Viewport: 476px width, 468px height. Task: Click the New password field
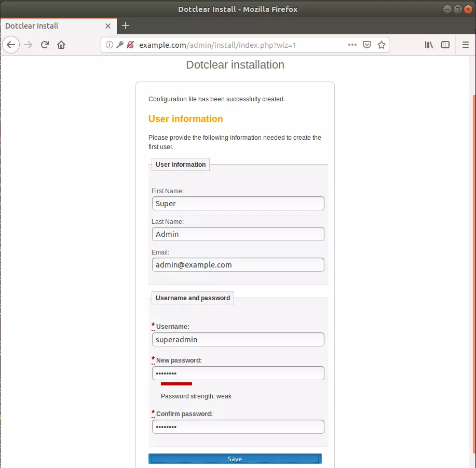tap(238, 373)
